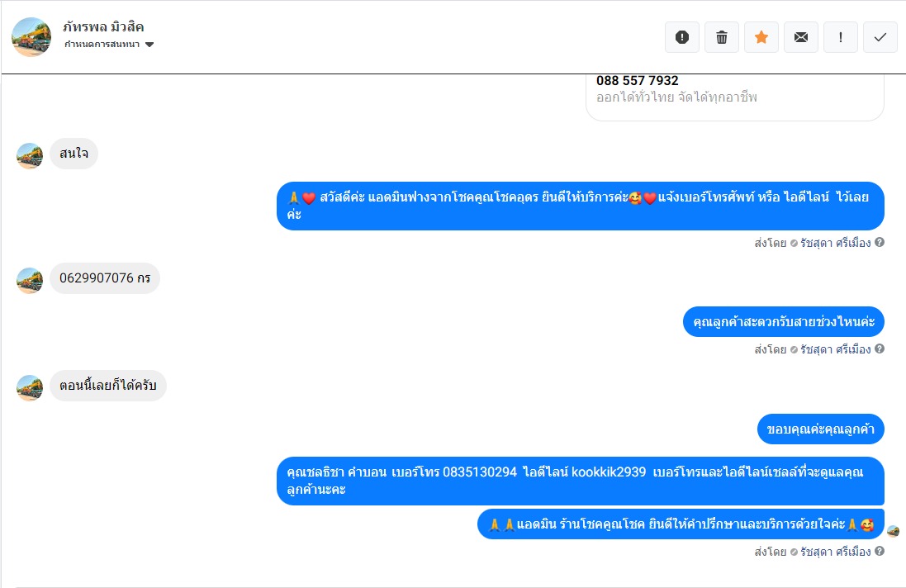Click the tiny seen-by avatar at bottom right
This screenshot has width=906, height=588.
pos(894,531)
